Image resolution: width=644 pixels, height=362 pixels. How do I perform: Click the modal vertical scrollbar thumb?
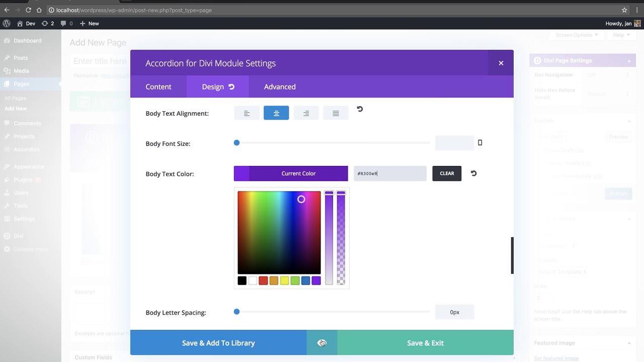[x=512, y=255]
